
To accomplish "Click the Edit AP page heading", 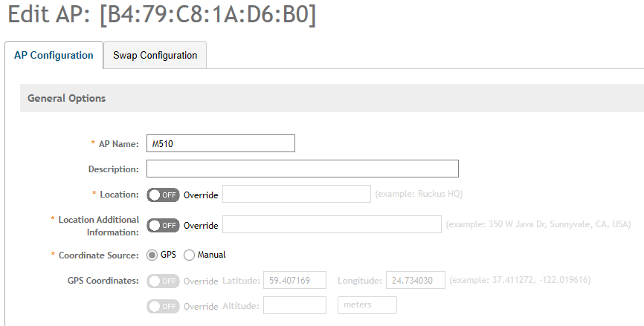I will (161, 16).
